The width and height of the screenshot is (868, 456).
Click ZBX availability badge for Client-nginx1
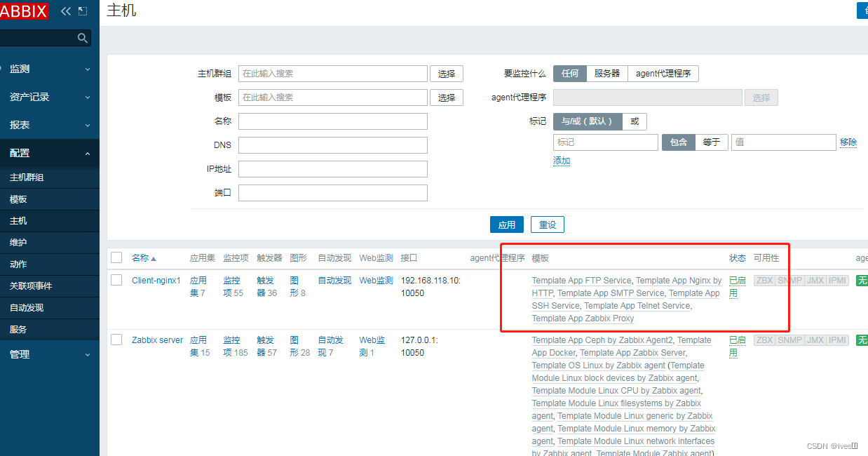click(764, 281)
